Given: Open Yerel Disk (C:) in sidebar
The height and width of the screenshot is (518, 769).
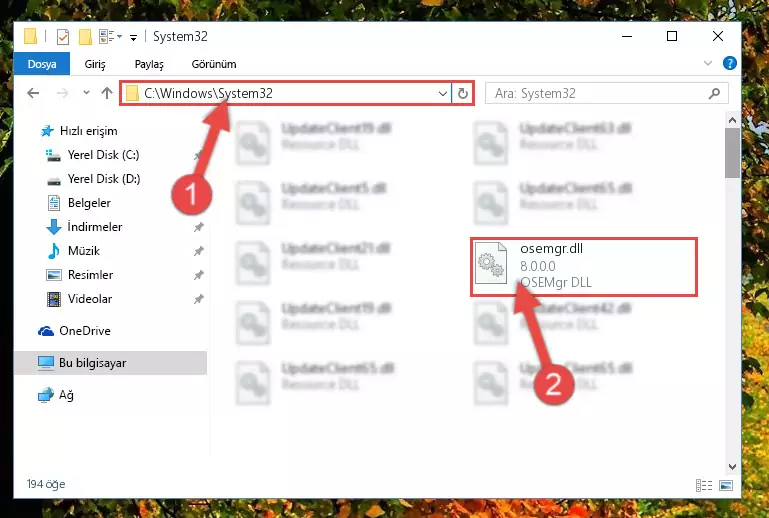Looking at the screenshot, I should tap(103, 155).
